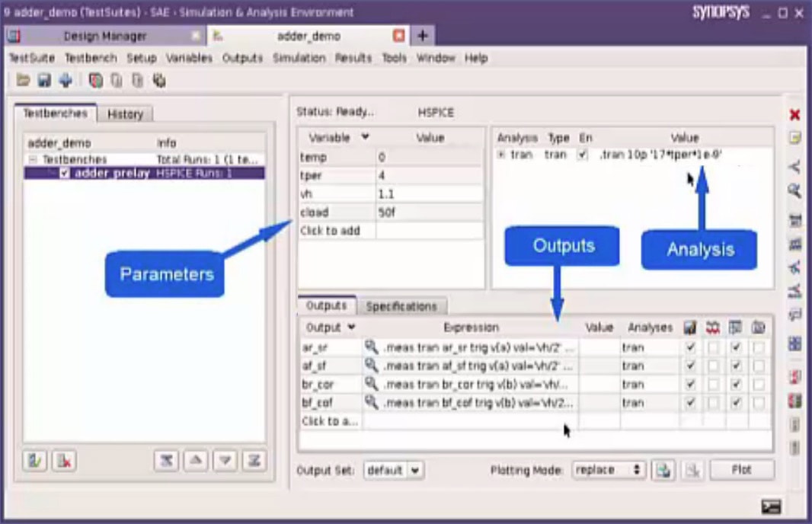Click the move-up triangle below testbench list
Viewport: 812px width, 524px height.
196,460
